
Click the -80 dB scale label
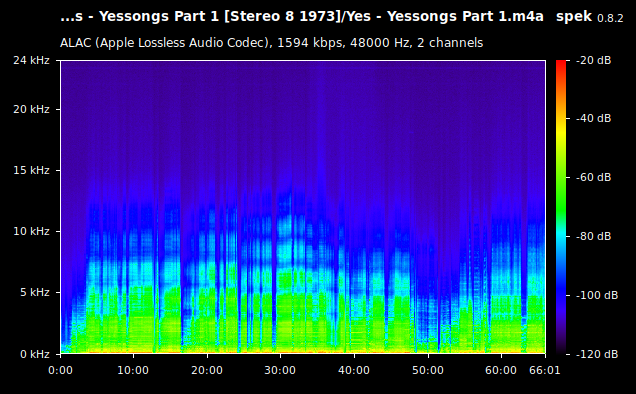click(594, 236)
